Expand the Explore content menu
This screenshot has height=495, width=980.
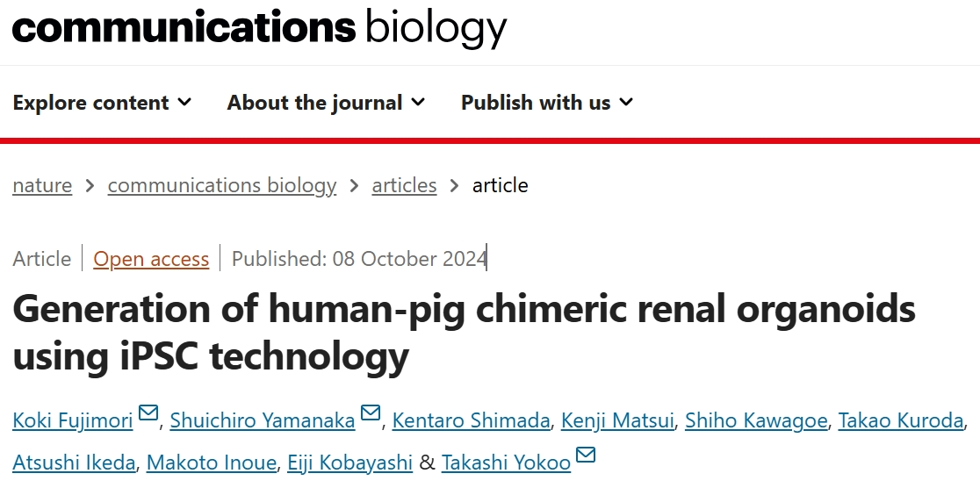pyautogui.click(x=102, y=103)
